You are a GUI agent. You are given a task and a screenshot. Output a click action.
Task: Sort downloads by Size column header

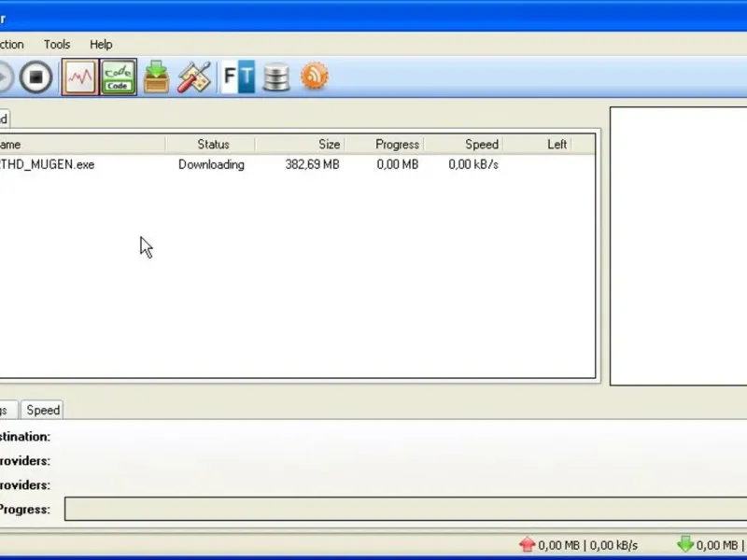point(300,145)
